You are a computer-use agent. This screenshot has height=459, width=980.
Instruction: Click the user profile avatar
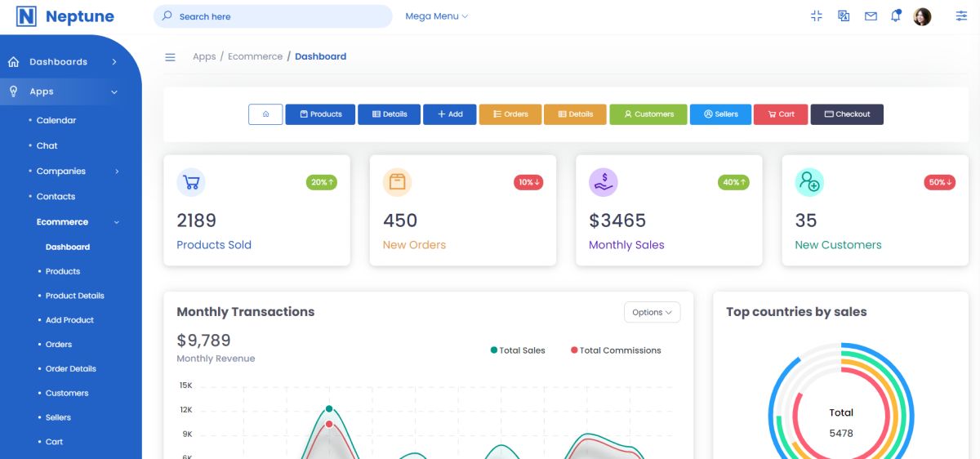pyautogui.click(x=922, y=16)
